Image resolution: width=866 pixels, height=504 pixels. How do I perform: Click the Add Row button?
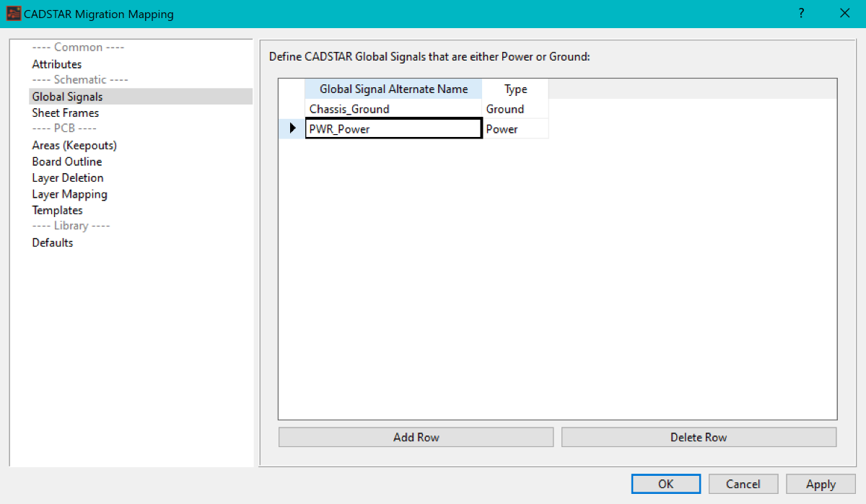(x=416, y=437)
